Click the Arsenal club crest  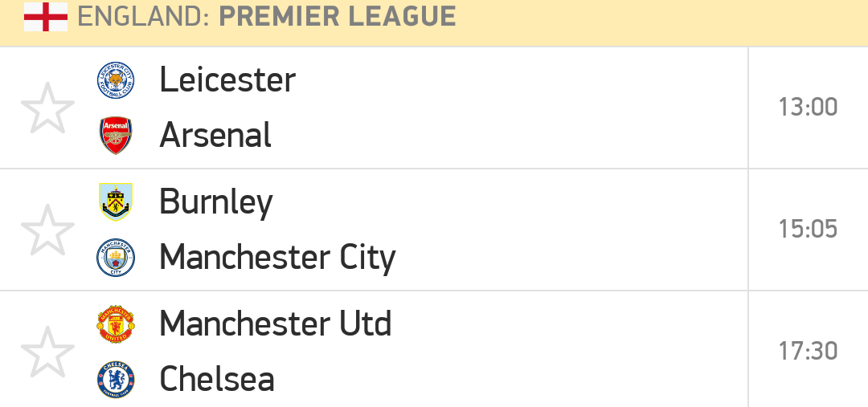(x=116, y=136)
